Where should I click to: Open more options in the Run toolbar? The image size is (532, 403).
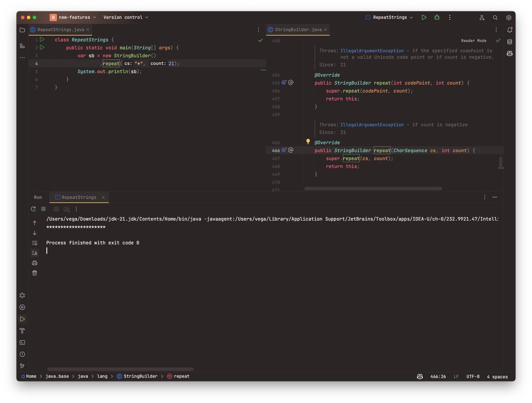pos(76,209)
